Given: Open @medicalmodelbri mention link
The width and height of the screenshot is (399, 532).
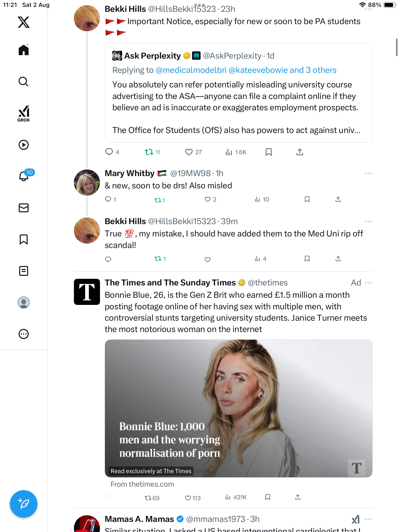Looking at the screenshot, I should (x=191, y=70).
